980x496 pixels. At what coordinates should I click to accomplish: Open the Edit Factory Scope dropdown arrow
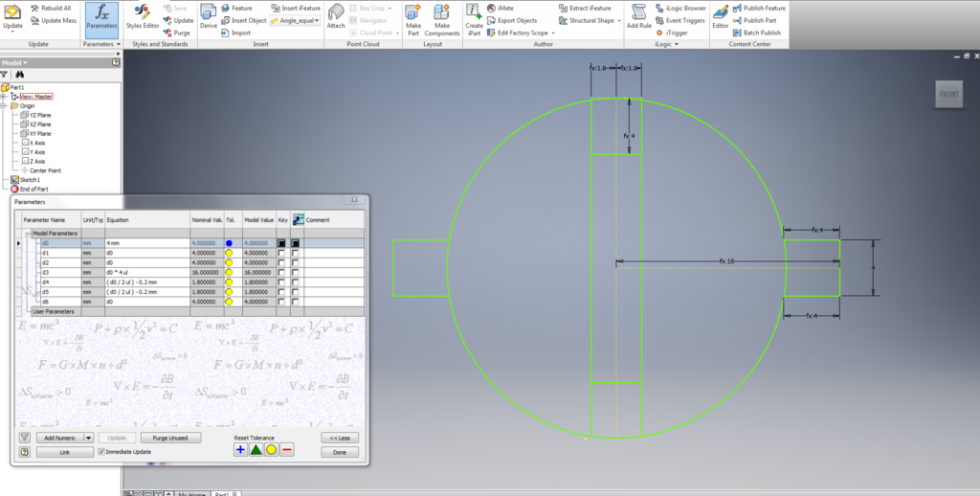coord(553,33)
